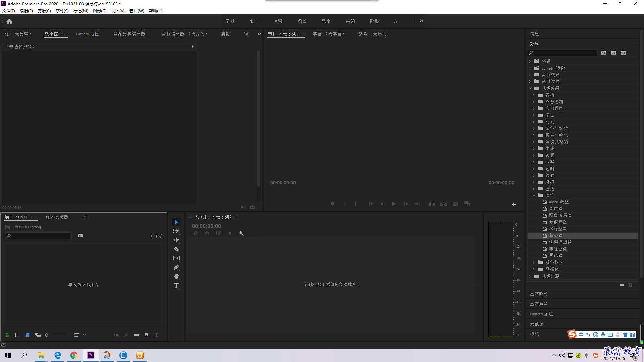
Task: Click Add Marker in Program monitor
Action: 332,204
